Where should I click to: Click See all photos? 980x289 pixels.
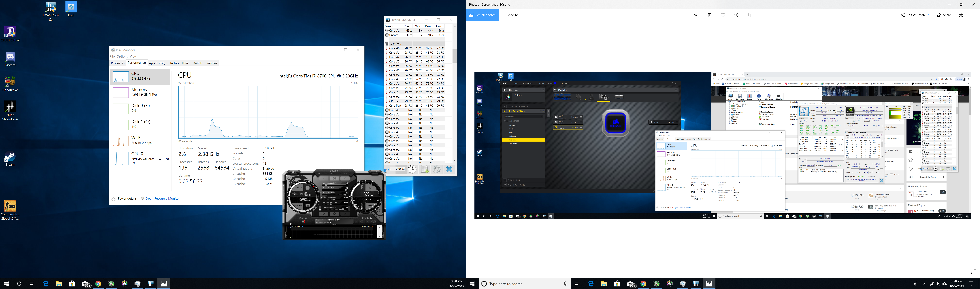coord(482,15)
